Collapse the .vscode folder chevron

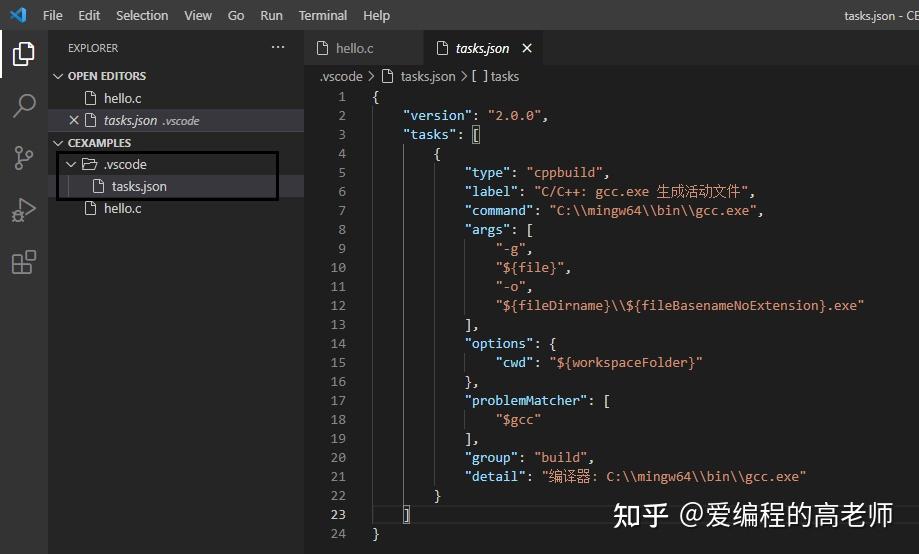(x=71, y=164)
